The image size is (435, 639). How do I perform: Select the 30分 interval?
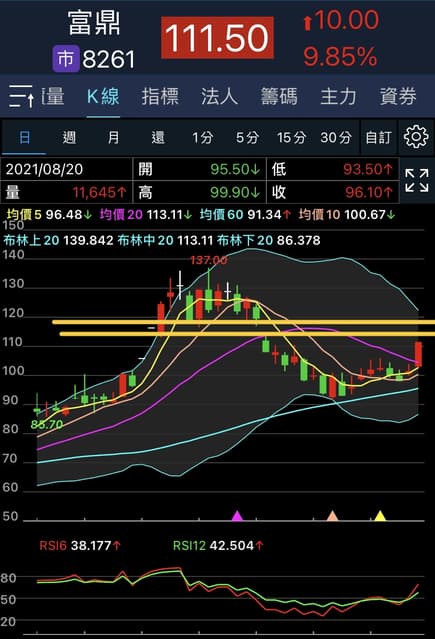(x=336, y=137)
